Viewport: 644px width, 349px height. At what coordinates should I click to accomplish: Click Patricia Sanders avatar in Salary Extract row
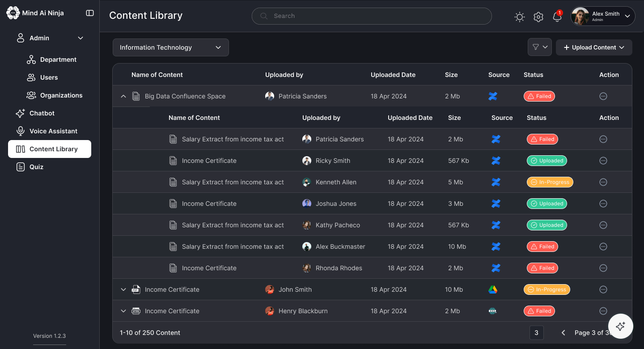tap(307, 139)
